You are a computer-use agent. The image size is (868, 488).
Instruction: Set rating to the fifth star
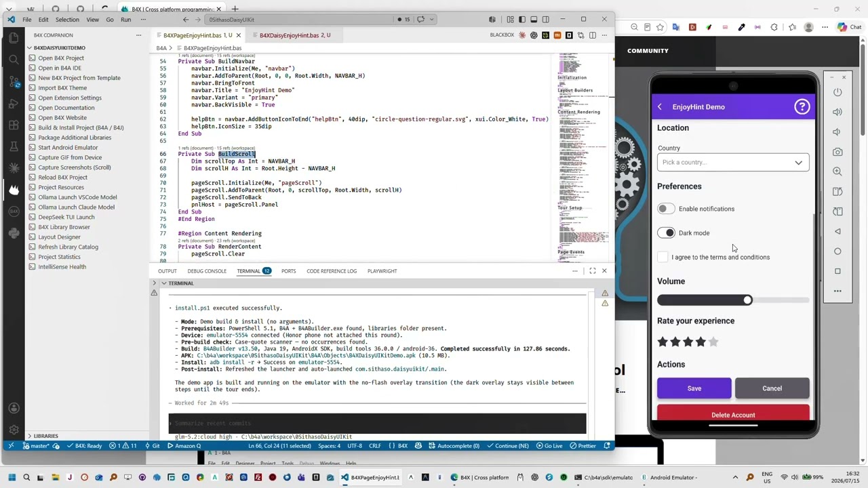pos(713,342)
